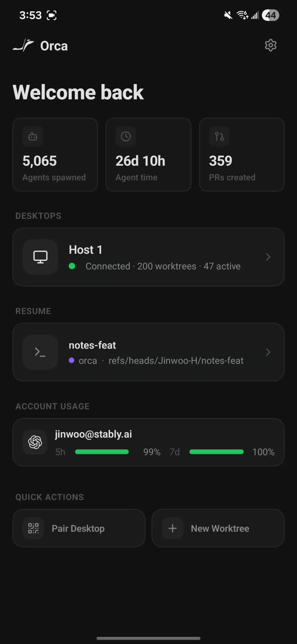
Task: Expand Host 1 using its chevron
Action: tap(268, 256)
